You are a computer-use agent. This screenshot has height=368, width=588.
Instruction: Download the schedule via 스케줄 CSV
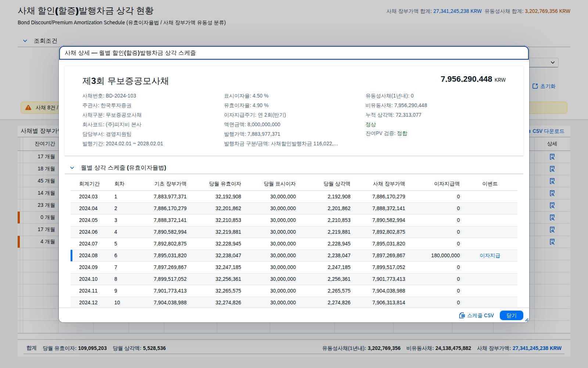click(477, 315)
